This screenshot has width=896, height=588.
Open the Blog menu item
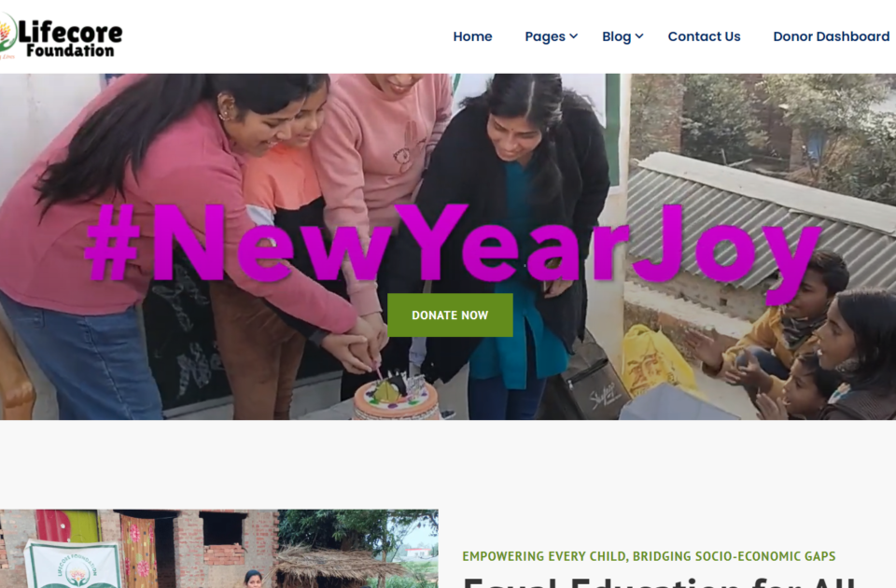(617, 36)
